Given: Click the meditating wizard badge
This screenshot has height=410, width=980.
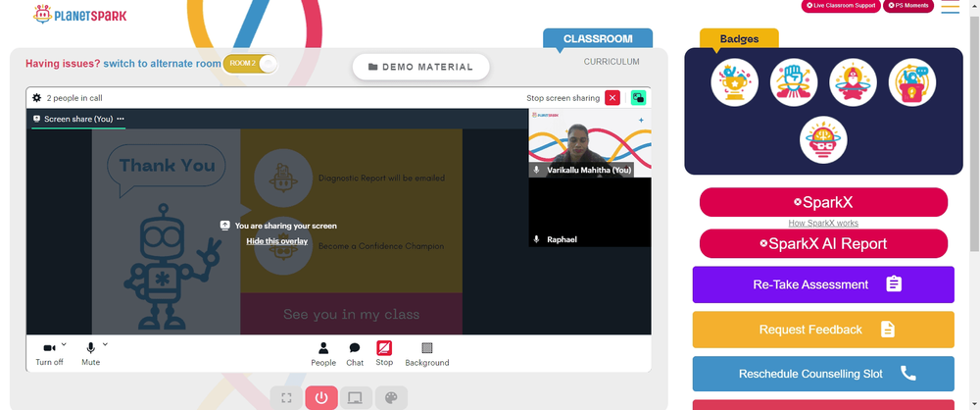Looking at the screenshot, I should click(854, 82).
